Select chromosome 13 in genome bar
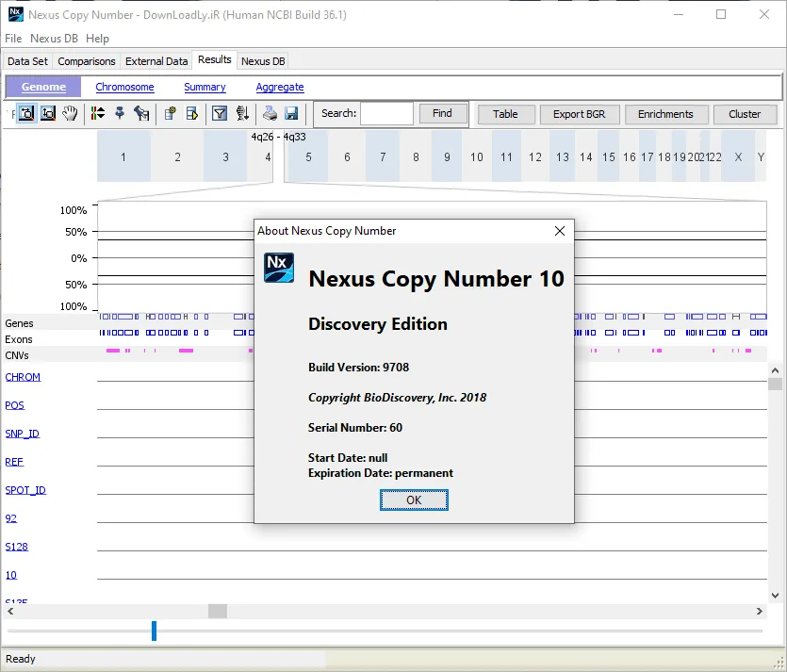The height and width of the screenshot is (672, 787). (x=562, y=157)
